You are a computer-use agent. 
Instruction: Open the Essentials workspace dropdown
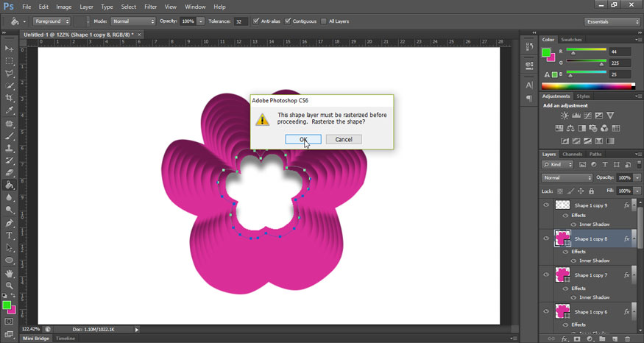click(612, 21)
